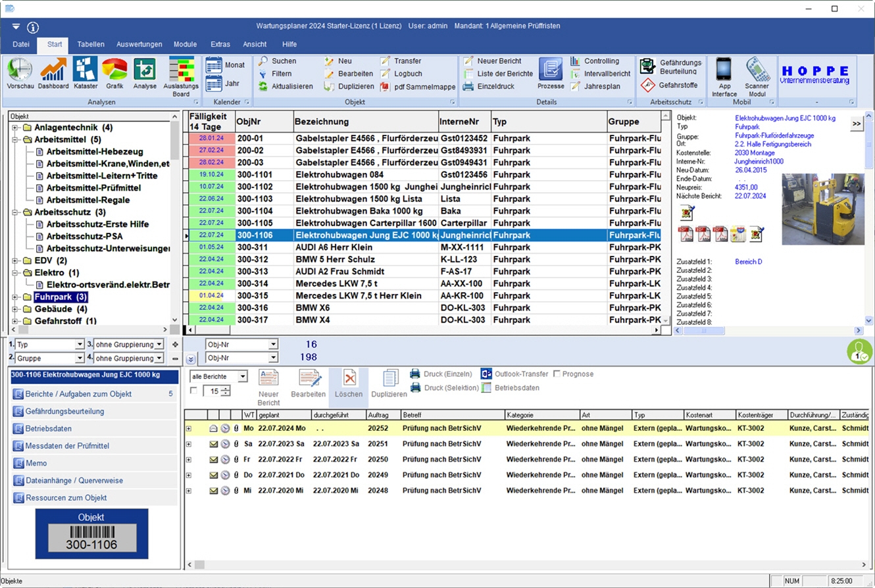Open the Memo section
The image size is (875, 588).
click(94, 463)
